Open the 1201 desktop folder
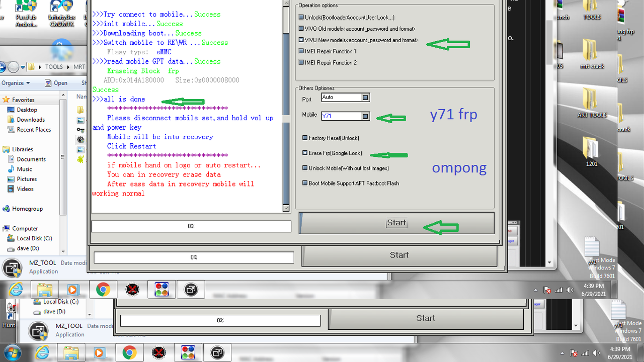644x362 pixels. pos(591,152)
